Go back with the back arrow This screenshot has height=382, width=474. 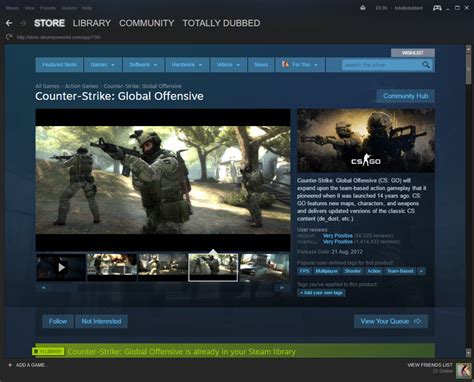click(x=9, y=23)
